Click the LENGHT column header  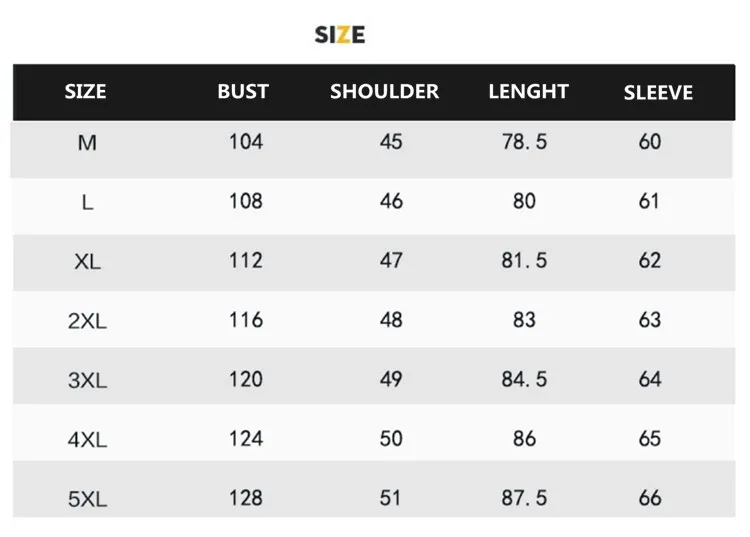(x=528, y=91)
